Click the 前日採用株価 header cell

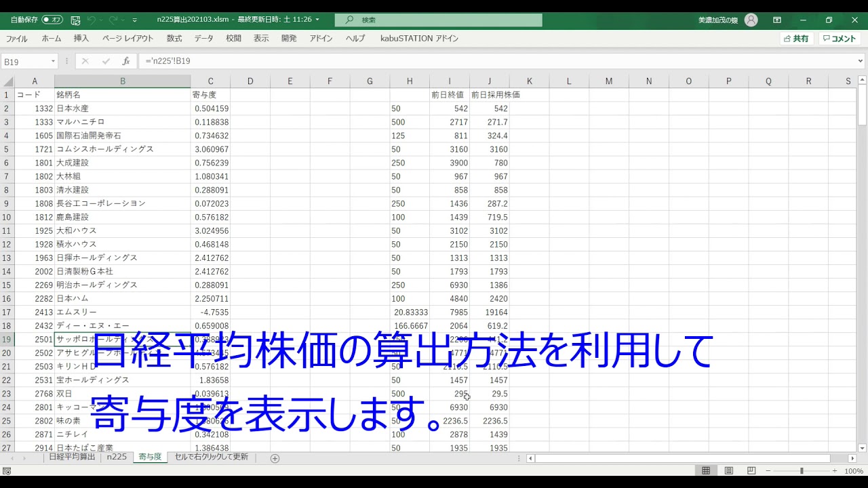[490, 95]
